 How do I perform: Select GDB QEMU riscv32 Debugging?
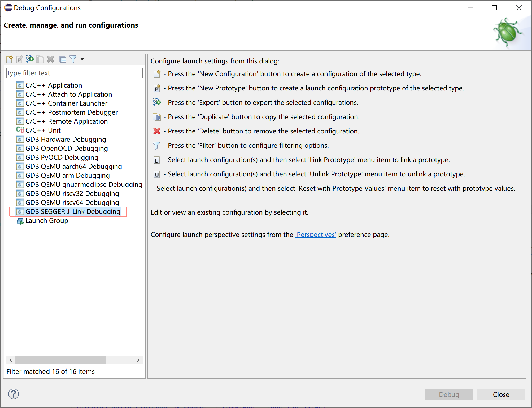pyautogui.click(x=72, y=193)
